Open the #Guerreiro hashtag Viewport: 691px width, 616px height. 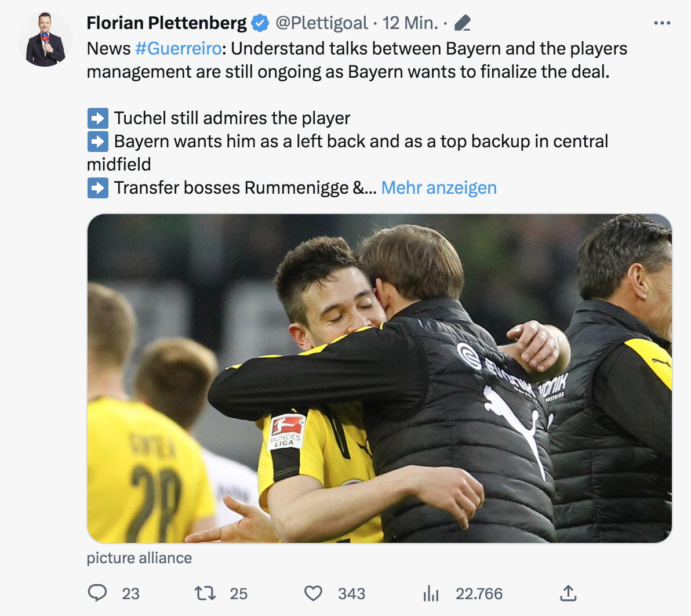click(x=178, y=48)
